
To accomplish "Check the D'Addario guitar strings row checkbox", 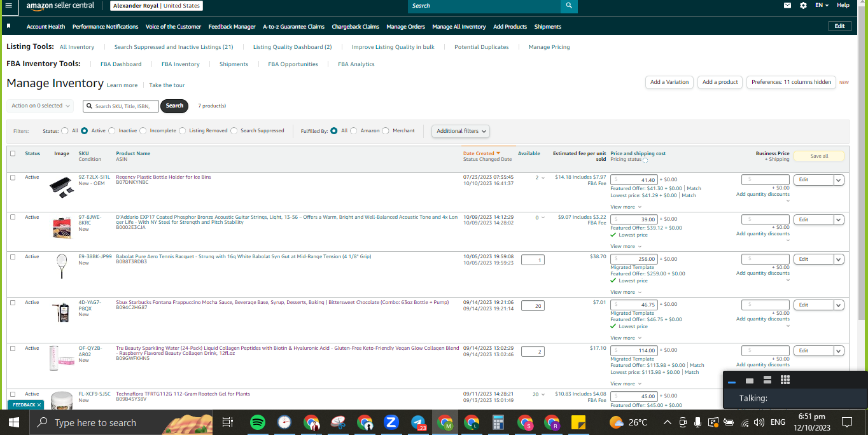I will click(x=13, y=217).
